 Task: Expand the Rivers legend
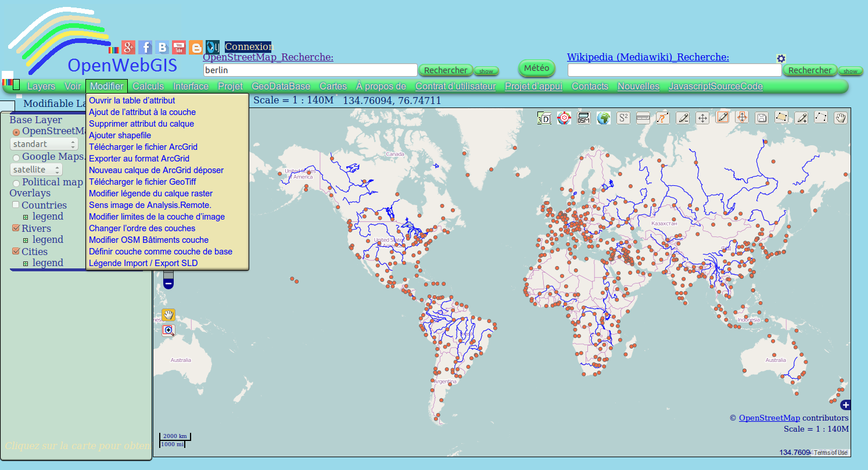pyautogui.click(x=26, y=241)
